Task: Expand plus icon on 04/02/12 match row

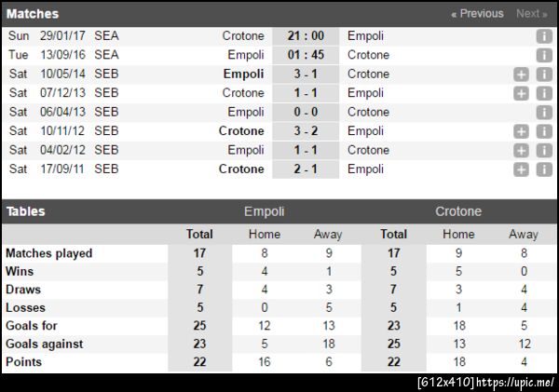Action: (x=522, y=151)
